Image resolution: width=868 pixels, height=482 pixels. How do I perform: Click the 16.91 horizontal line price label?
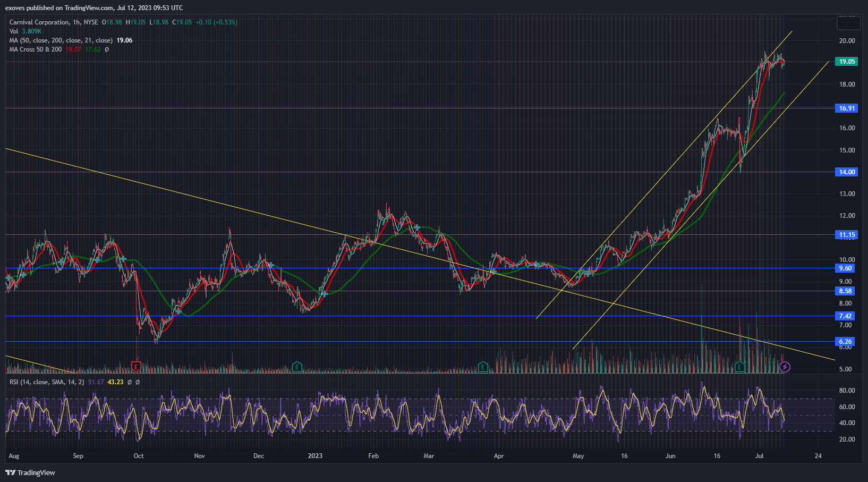click(x=847, y=108)
